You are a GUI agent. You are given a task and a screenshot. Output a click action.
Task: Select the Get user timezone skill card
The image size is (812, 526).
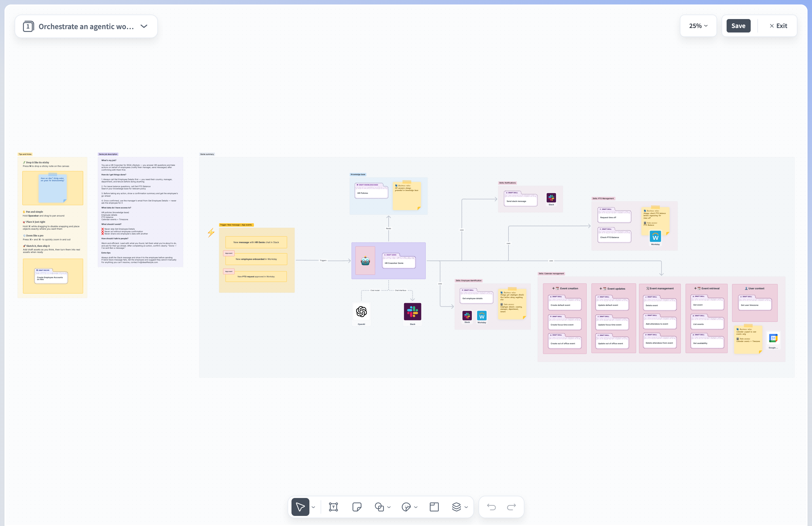755,303
